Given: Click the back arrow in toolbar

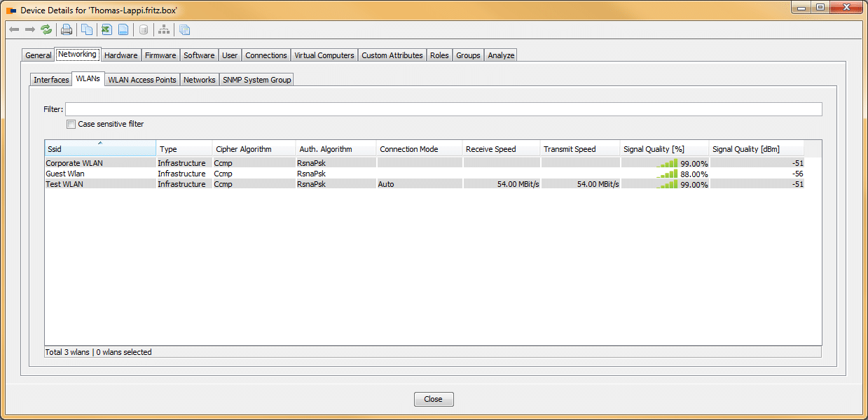Looking at the screenshot, I should pos(14,29).
